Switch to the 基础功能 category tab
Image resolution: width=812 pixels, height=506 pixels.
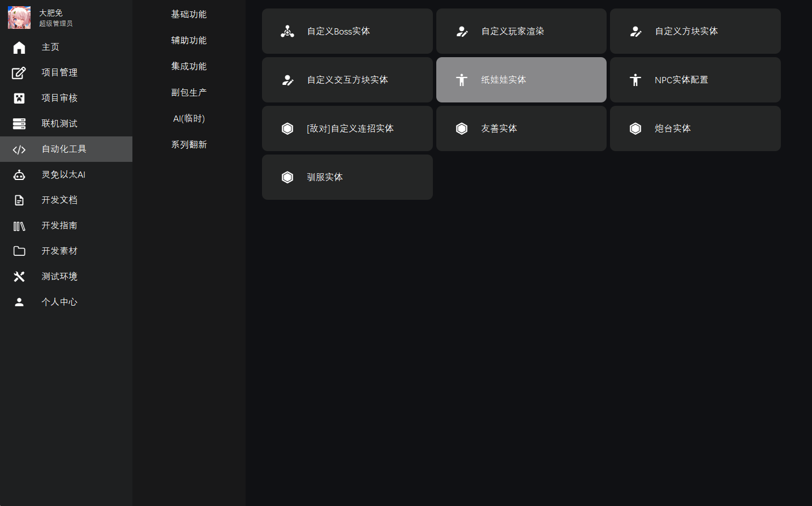189,15
